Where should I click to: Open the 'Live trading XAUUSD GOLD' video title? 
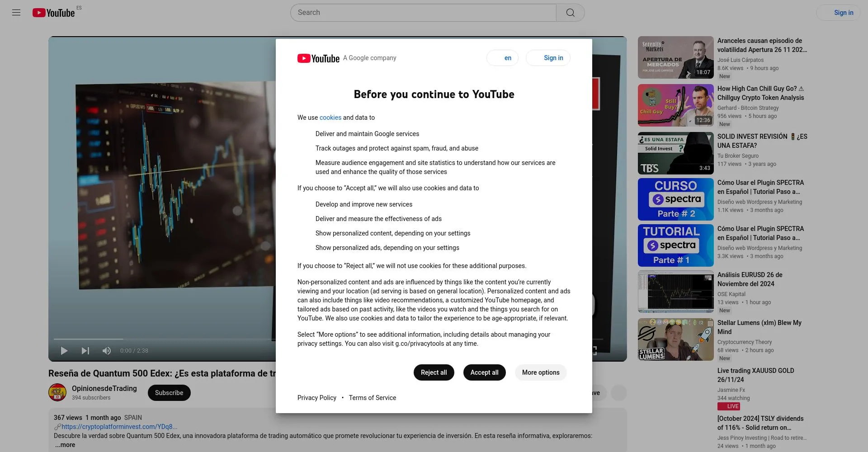click(756, 375)
